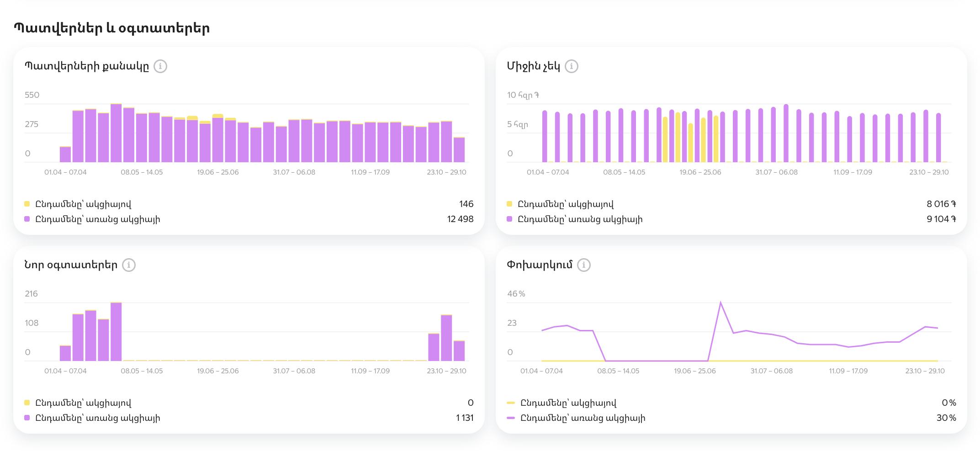Screen dimensions: 980x451
Task: Click info icon next to Նոր օգտատերեր
Action: coord(129,265)
